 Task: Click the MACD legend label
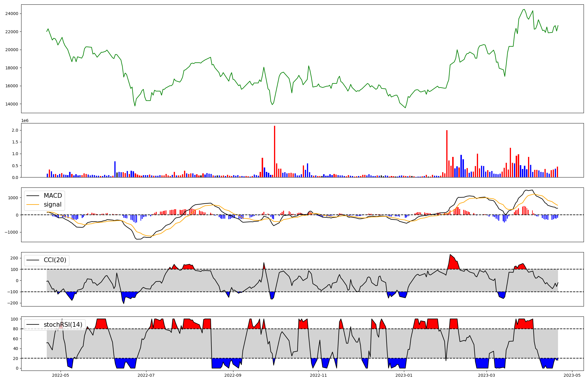click(x=53, y=196)
